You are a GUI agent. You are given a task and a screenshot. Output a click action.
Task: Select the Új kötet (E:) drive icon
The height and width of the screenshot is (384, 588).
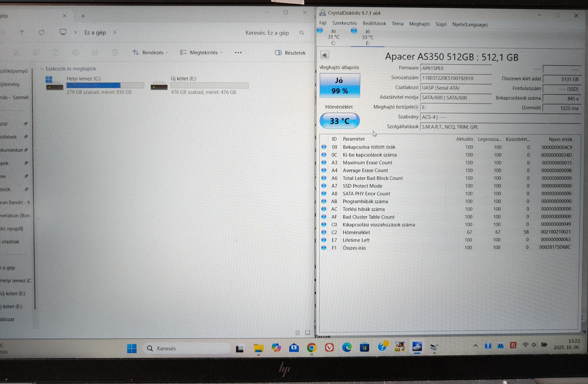159,86
